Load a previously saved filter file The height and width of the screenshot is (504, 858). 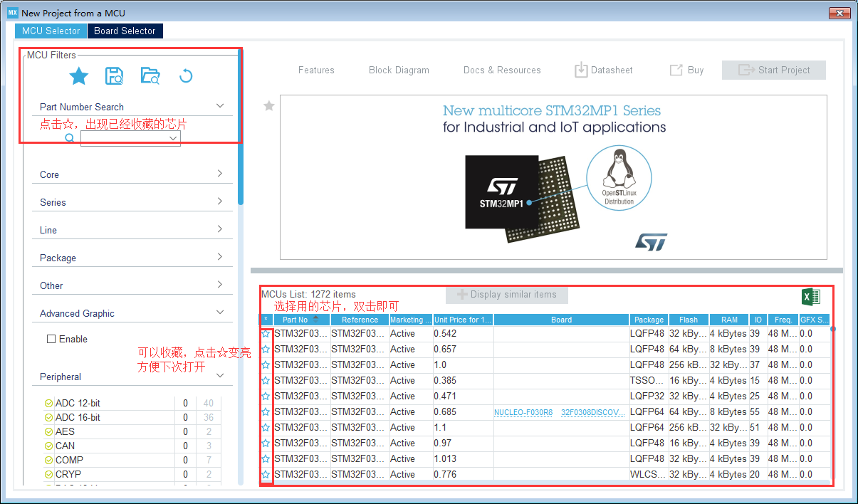point(150,75)
